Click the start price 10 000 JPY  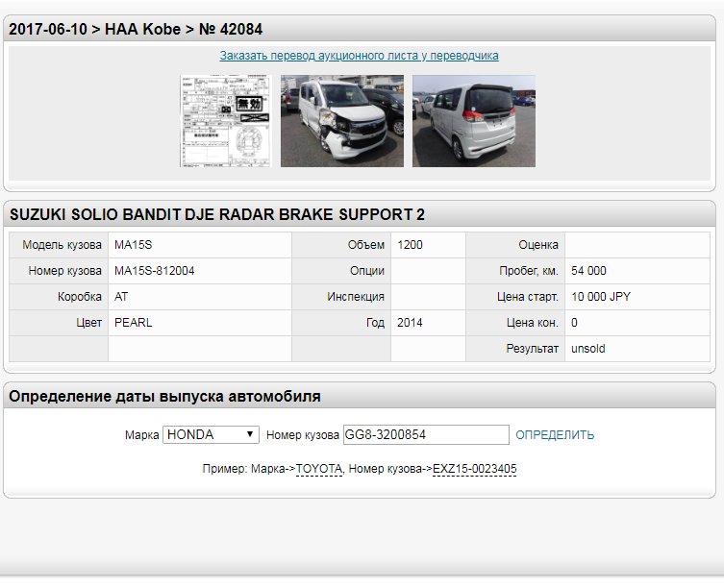click(601, 297)
